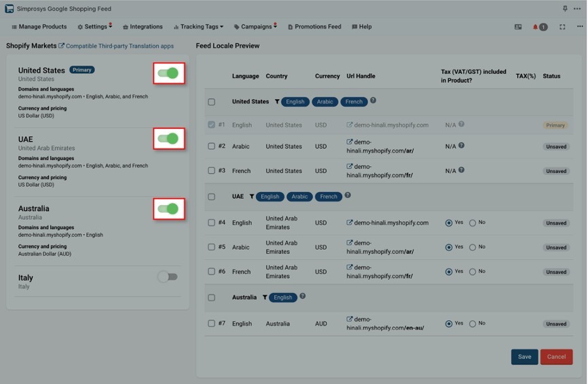
Task: Click the French tag in United States group
Action: pos(354,102)
